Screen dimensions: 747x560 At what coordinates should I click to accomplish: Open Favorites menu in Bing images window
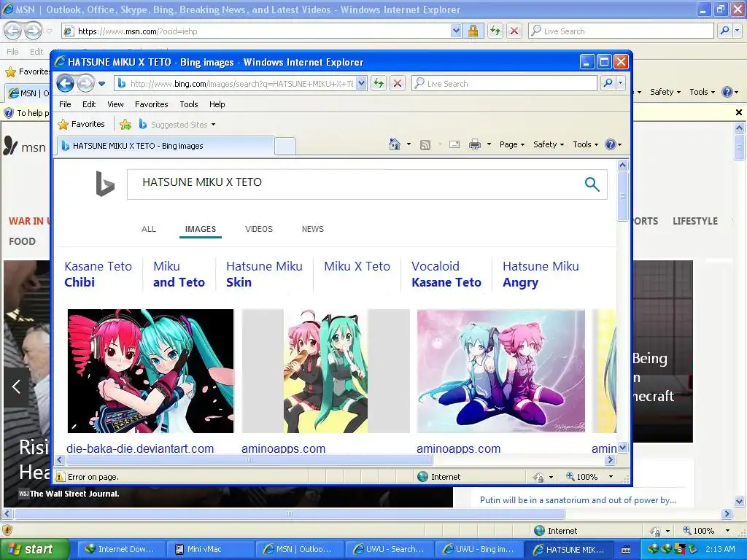[x=152, y=104]
